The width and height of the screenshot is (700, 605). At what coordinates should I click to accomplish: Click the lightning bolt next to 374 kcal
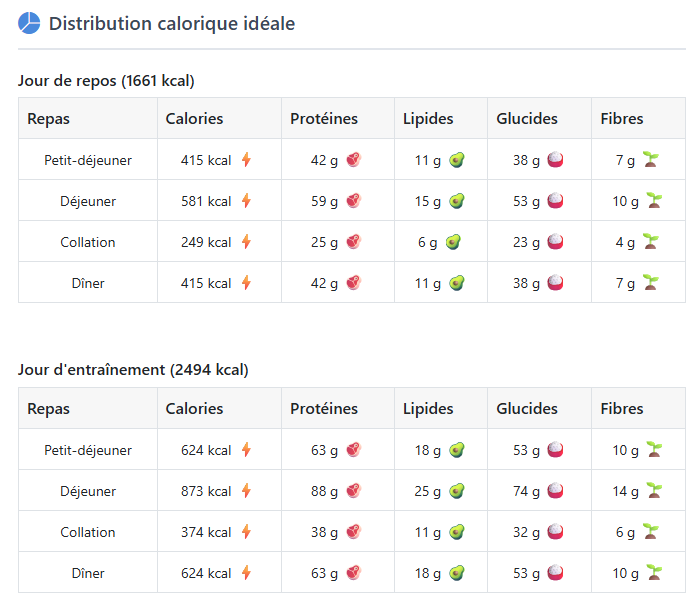click(x=246, y=532)
